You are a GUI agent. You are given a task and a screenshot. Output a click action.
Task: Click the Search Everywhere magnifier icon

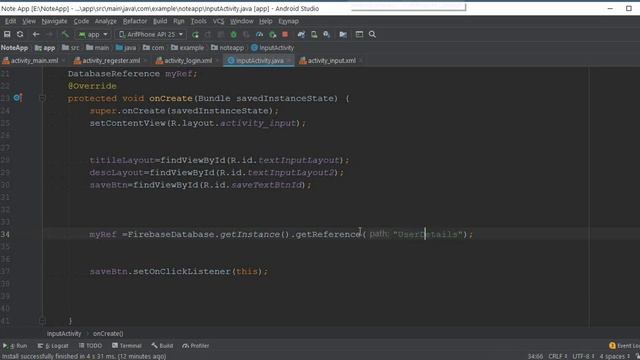pos(372,34)
